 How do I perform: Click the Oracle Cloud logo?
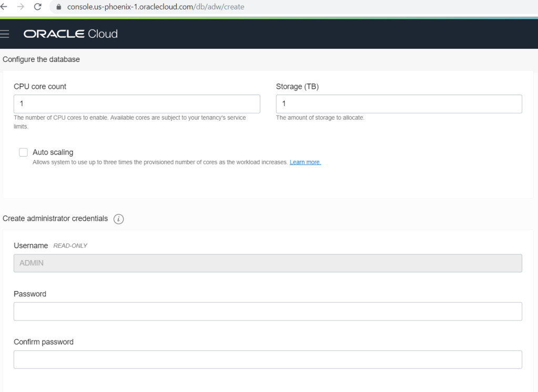coord(70,34)
